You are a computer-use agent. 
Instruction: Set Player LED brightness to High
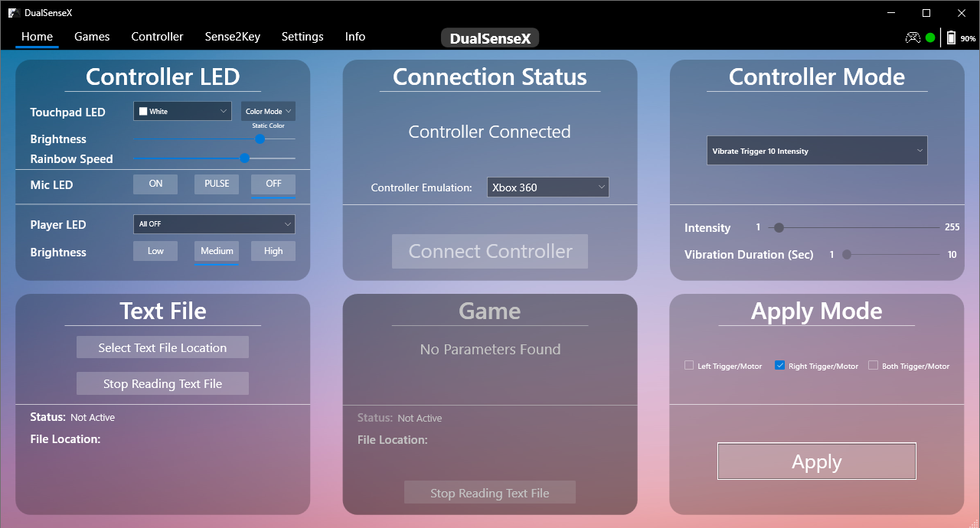[x=273, y=251]
